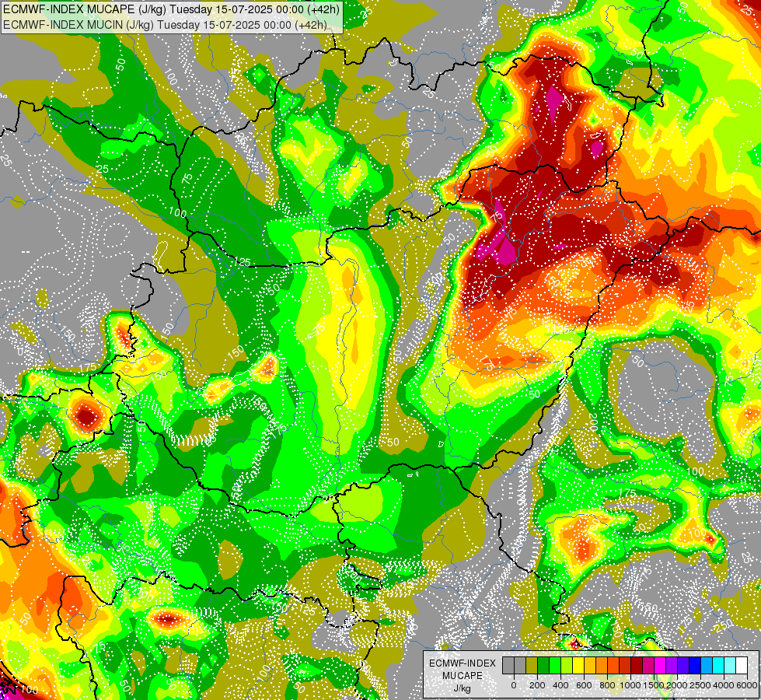
Task: Click the legend value label 600
Action: (584, 685)
